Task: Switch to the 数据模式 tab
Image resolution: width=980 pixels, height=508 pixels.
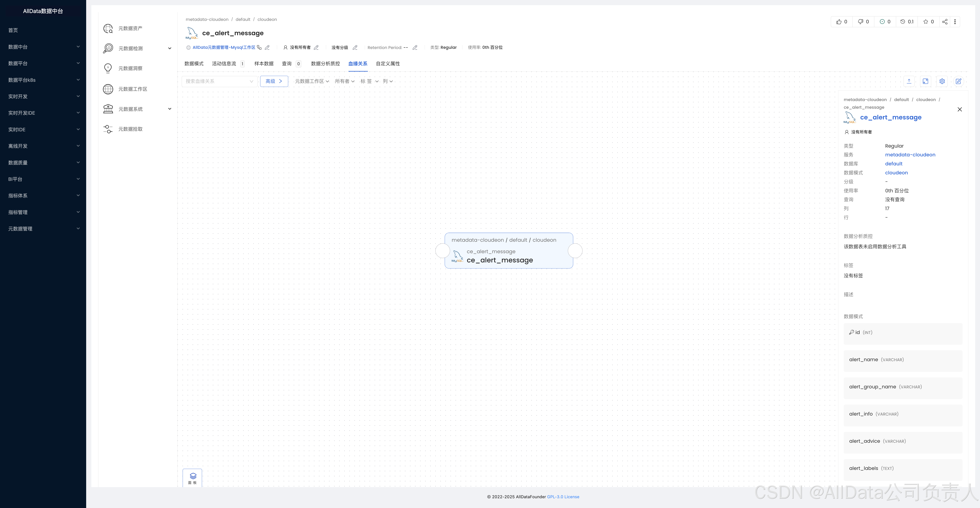Action: [x=194, y=64]
